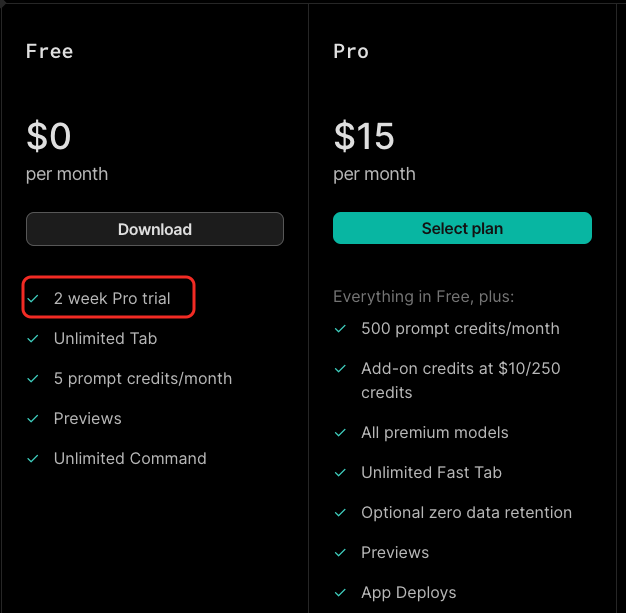Click the 2 week Pro trial text
626x613 pixels.
[112, 298]
